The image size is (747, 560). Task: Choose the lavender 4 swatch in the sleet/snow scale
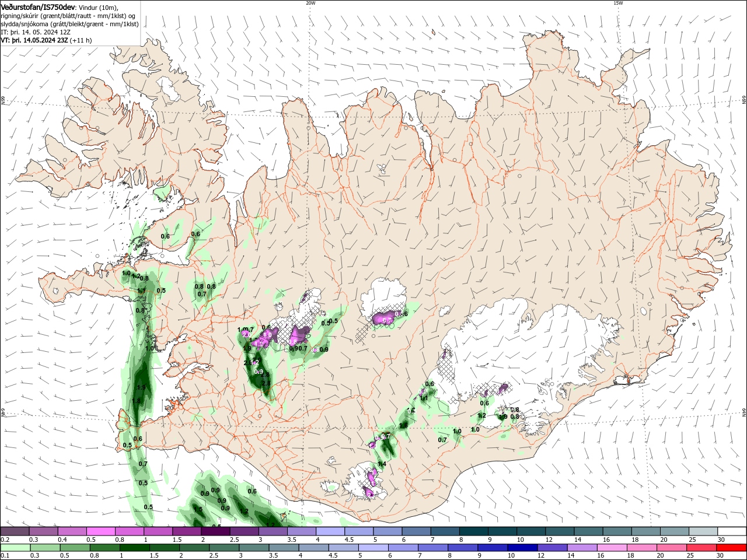click(x=330, y=531)
